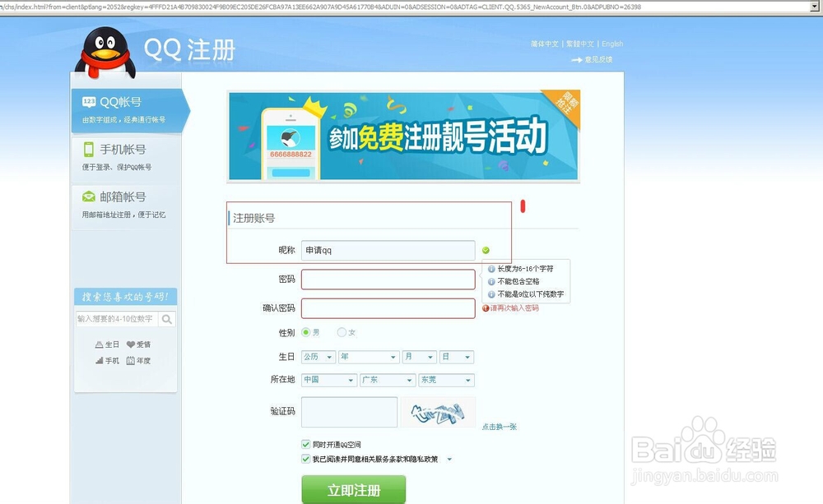Click the 验证码 input field
Screen dimensions: 823x504
tap(349, 412)
